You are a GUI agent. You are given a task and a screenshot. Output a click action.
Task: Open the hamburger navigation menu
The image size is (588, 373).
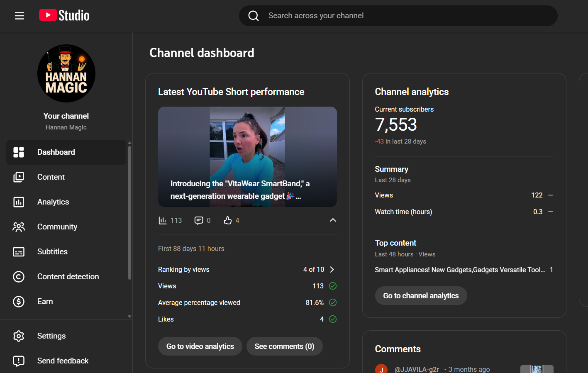[x=20, y=16]
